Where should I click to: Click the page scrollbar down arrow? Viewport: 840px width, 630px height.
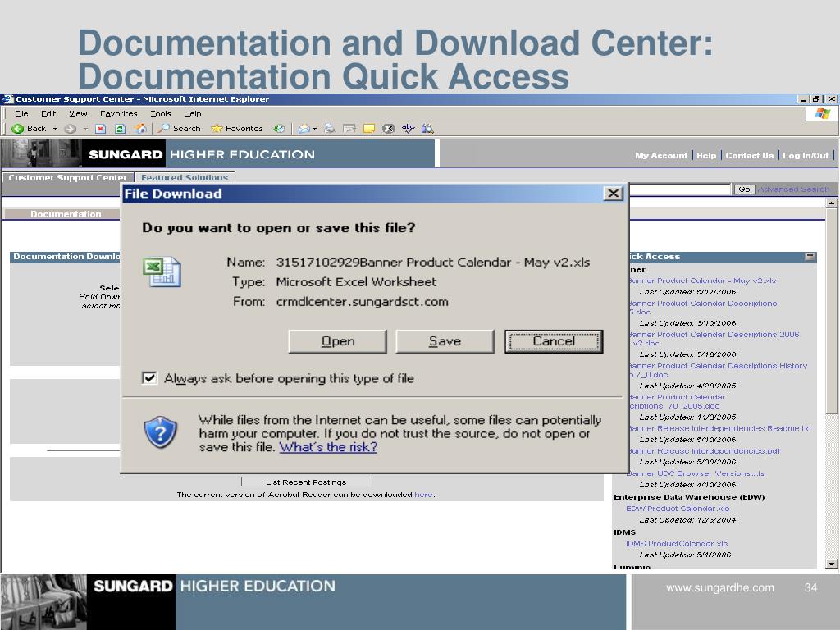831,564
